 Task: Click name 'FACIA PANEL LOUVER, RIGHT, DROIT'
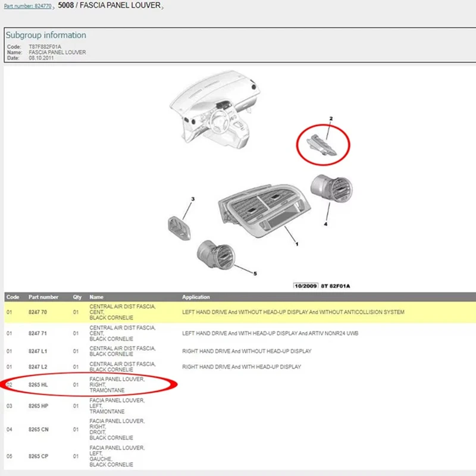click(x=117, y=429)
